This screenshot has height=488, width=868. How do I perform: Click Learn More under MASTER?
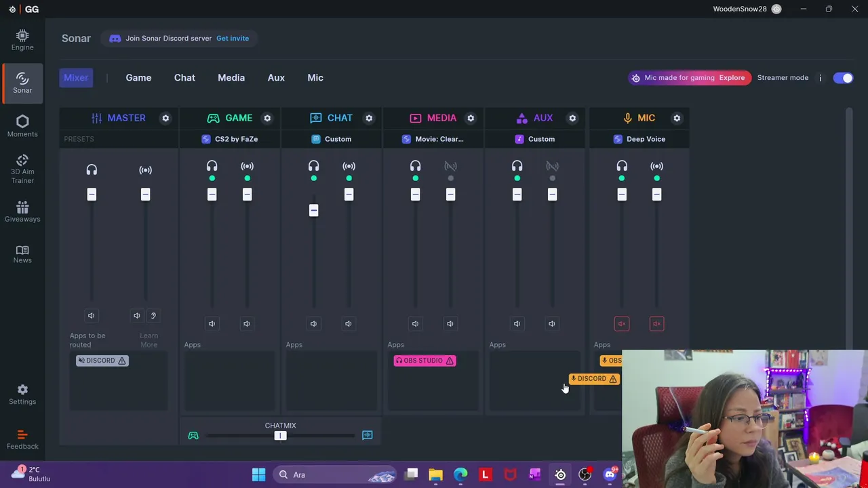click(149, 340)
